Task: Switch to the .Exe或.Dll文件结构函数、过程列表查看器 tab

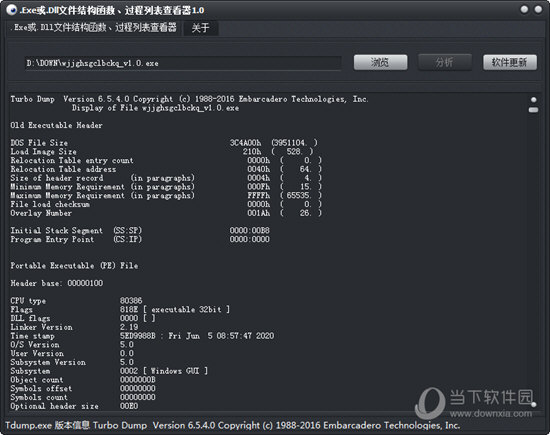Action: click(95, 27)
